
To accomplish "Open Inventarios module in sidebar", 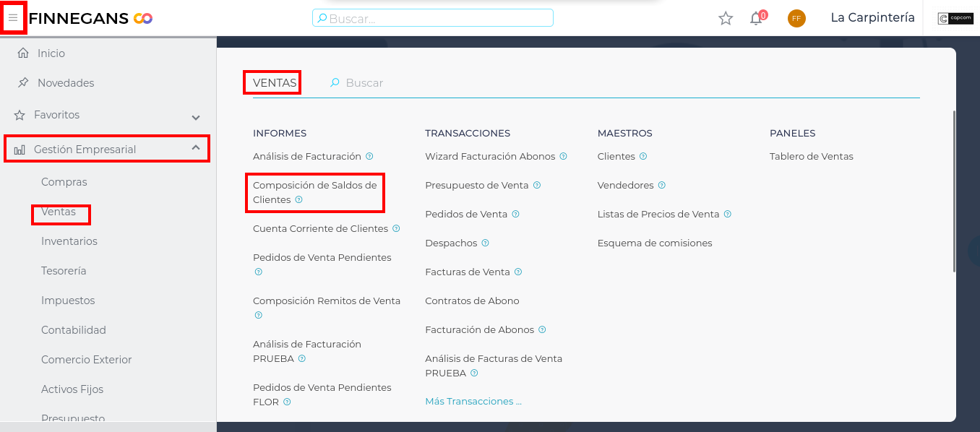I will click(69, 241).
